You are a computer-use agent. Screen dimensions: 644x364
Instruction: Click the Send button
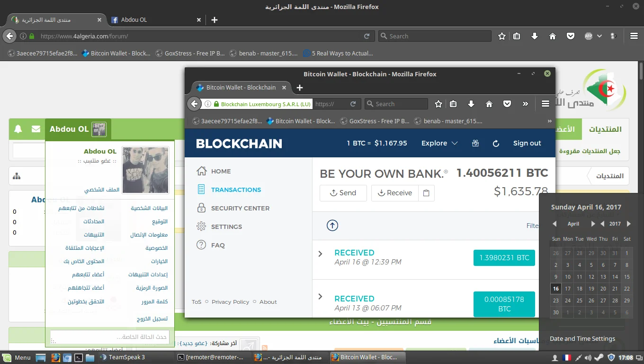tap(343, 193)
